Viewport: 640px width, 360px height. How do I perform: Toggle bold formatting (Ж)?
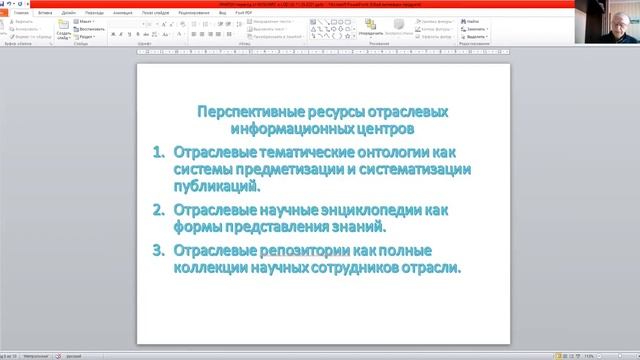(x=113, y=34)
